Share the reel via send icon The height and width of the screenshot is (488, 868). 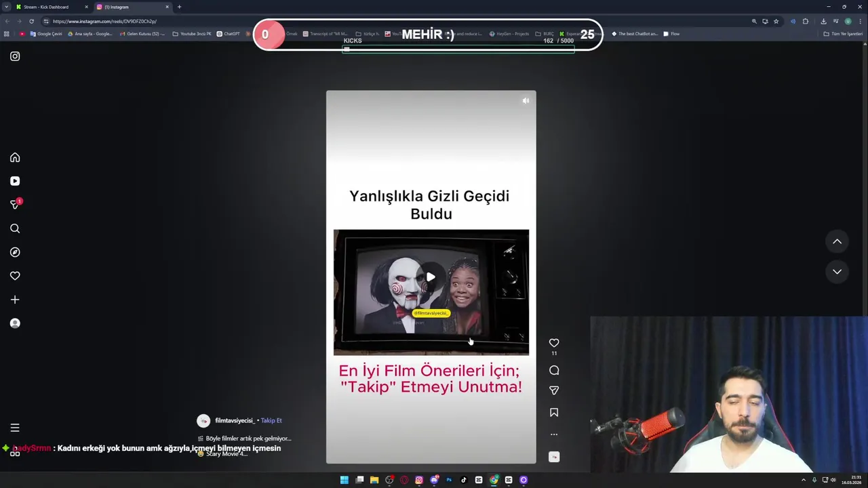pos(554,390)
